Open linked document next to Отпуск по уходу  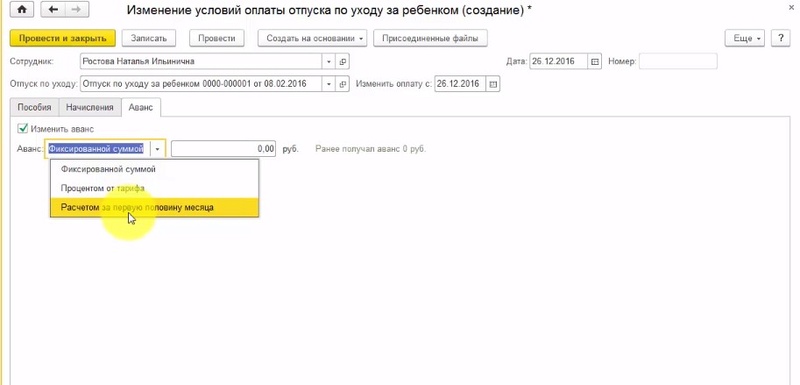tap(343, 84)
